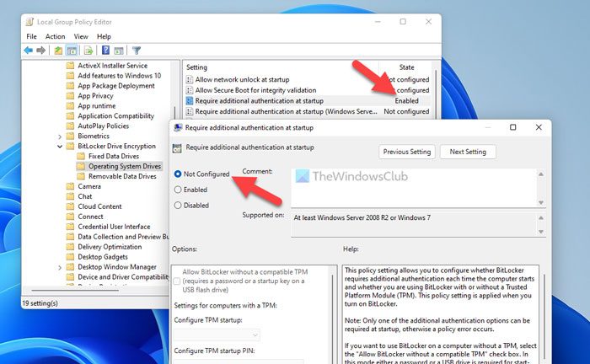Open the Help menu
This screenshot has height=364, width=590.
click(x=104, y=36)
